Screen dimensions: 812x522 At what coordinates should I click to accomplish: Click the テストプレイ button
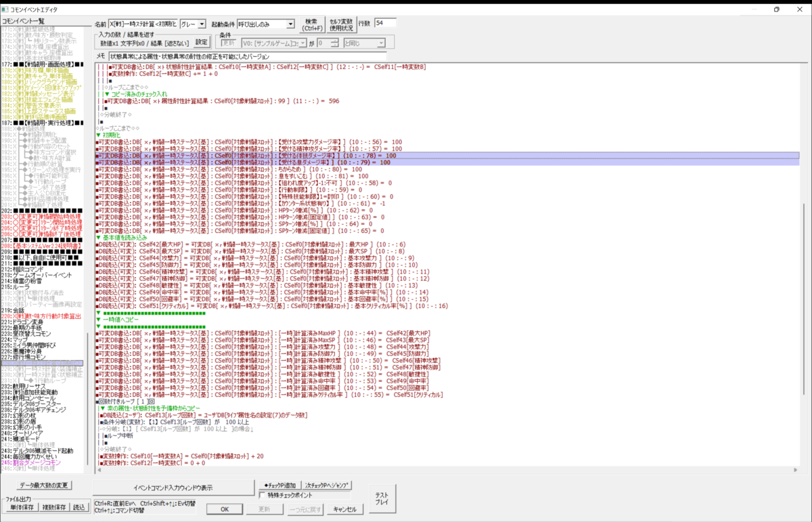pyautogui.click(x=382, y=497)
